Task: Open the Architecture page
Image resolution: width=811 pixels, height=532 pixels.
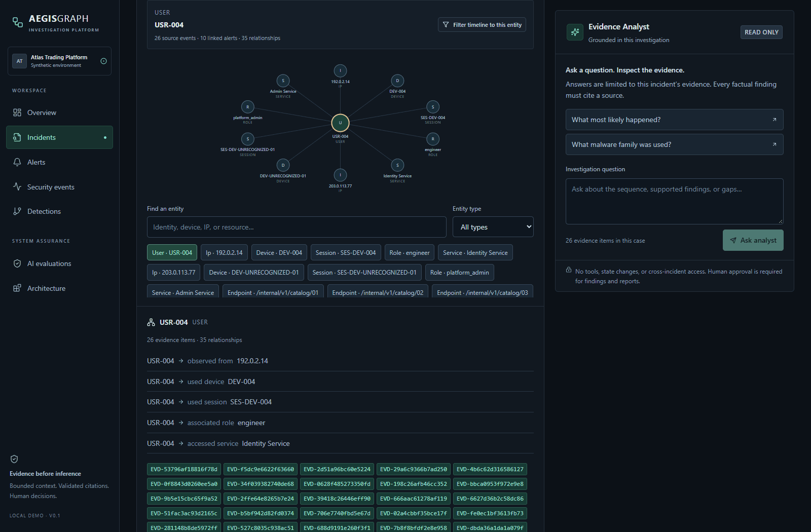Action: click(59, 288)
